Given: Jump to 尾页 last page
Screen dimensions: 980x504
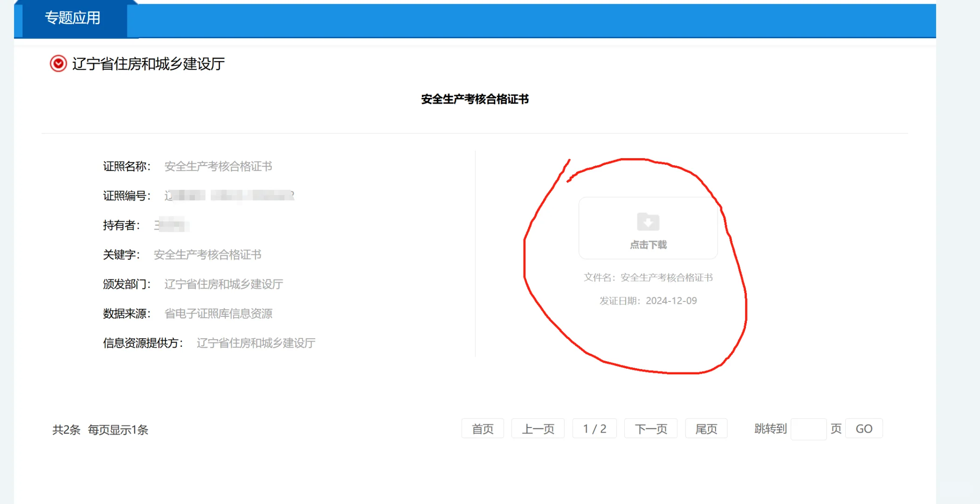Looking at the screenshot, I should click(x=706, y=429).
